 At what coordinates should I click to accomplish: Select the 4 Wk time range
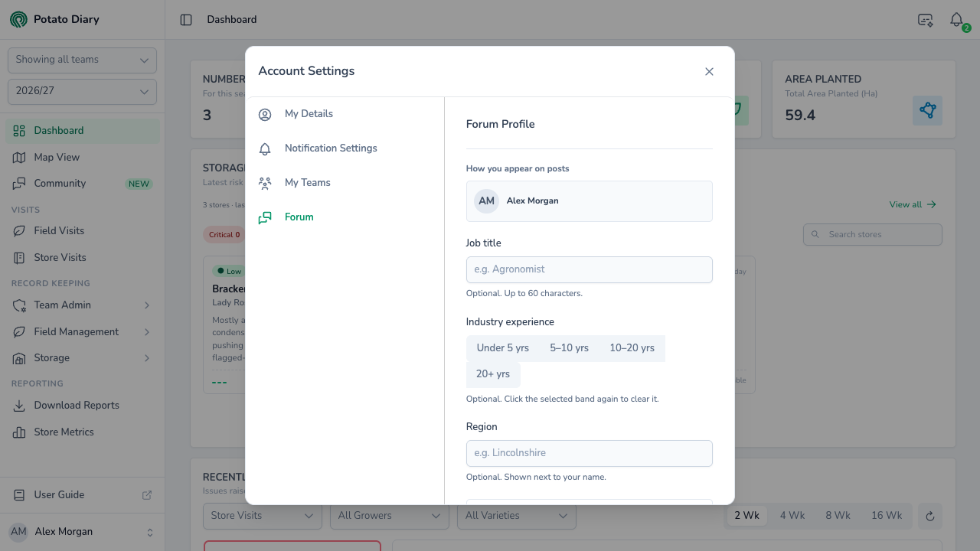[792, 516]
